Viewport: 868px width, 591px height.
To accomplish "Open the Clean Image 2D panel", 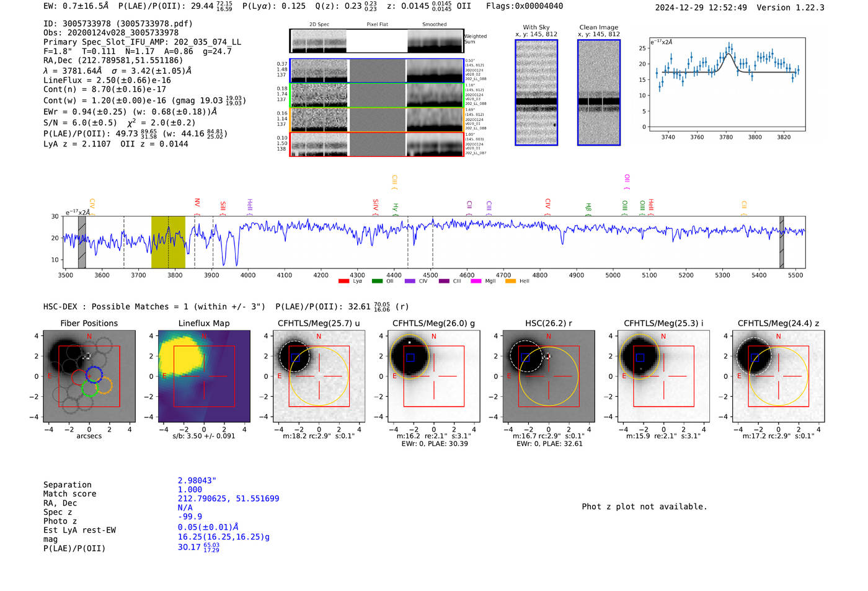I will 599,92.
